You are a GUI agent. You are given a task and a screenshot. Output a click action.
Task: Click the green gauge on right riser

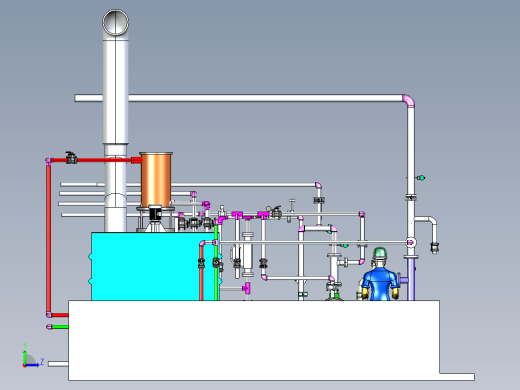click(421, 178)
